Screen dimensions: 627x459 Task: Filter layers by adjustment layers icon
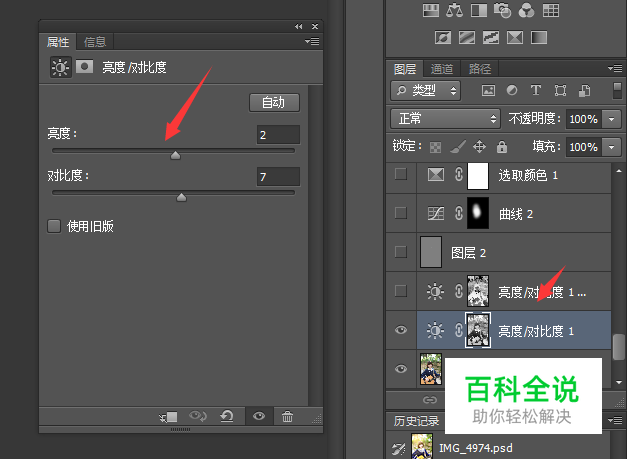(x=512, y=90)
